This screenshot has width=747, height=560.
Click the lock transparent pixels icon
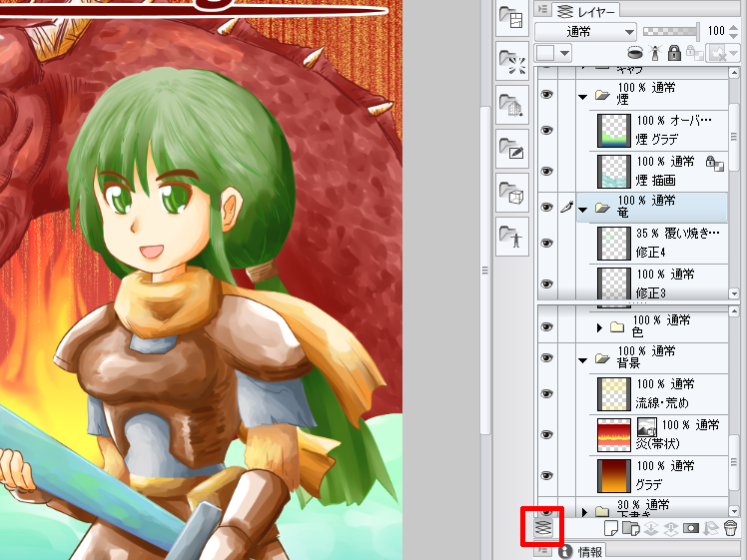694,53
